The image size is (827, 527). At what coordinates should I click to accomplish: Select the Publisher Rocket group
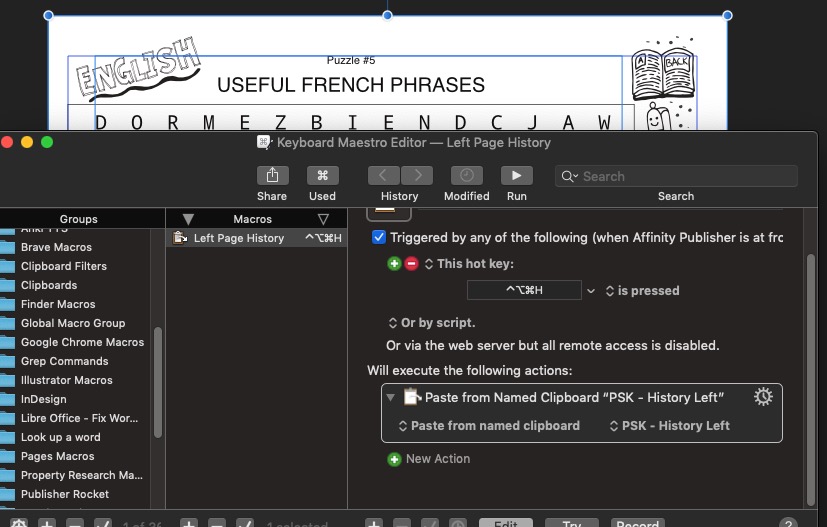[x=65, y=494]
